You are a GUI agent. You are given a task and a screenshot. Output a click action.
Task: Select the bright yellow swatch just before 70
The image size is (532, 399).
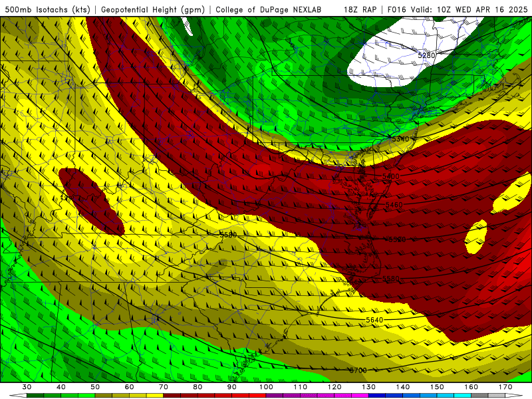155,396
